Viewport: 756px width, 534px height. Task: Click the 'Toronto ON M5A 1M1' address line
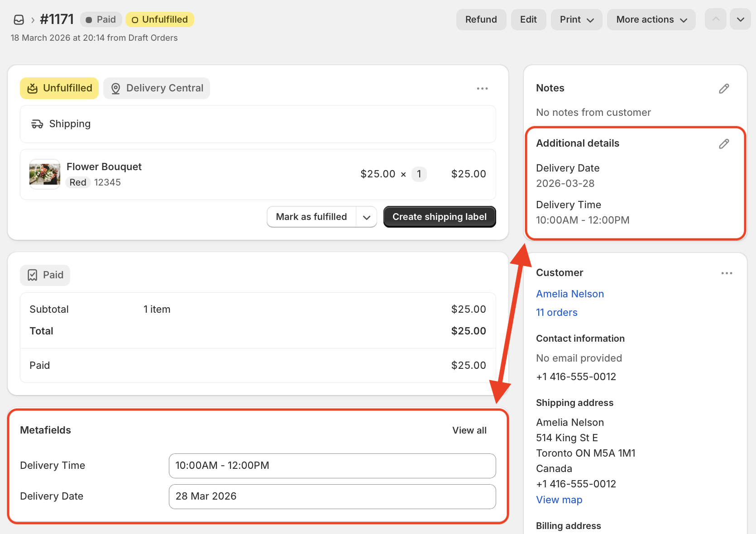pos(586,453)
